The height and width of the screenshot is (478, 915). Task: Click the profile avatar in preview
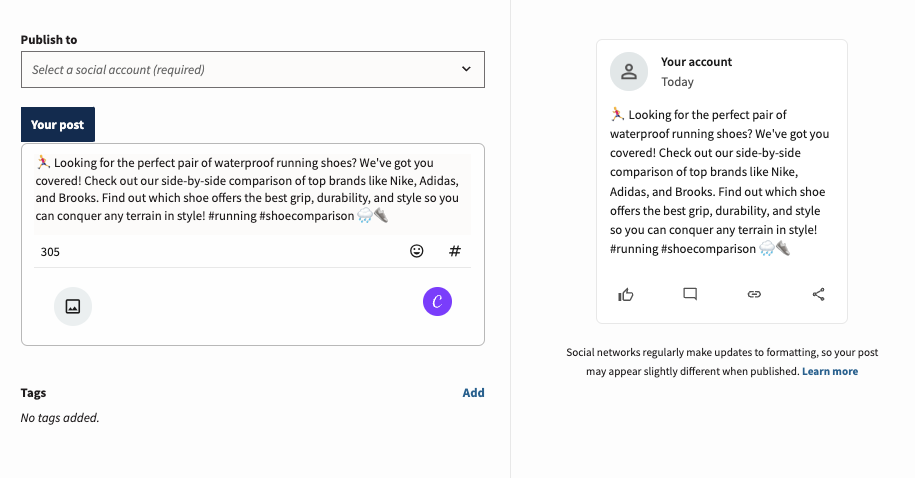tap(629, 72)
